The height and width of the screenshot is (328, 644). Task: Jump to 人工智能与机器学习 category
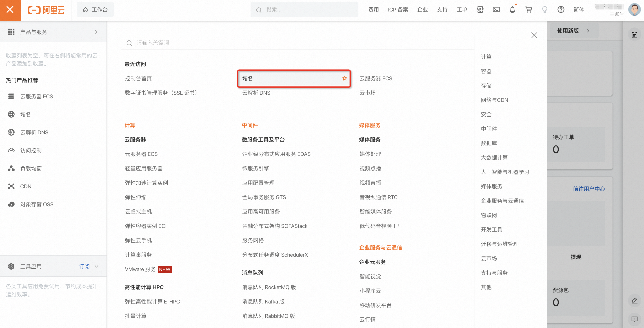pyautogui.click(x=505, y=172)
